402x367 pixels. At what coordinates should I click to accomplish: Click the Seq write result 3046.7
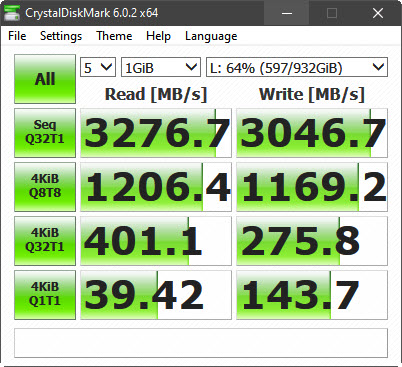click(x=312, y=133)
